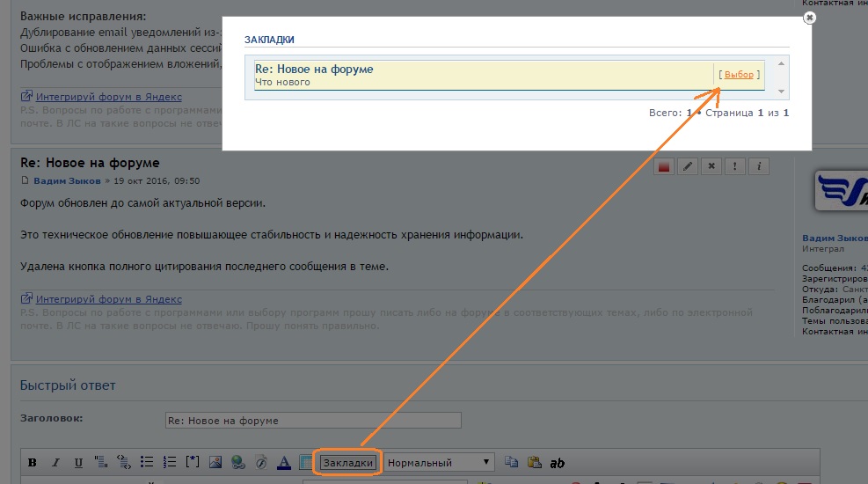Open the font color picker
The image size is (868, 484).
[x=284, y=463]
